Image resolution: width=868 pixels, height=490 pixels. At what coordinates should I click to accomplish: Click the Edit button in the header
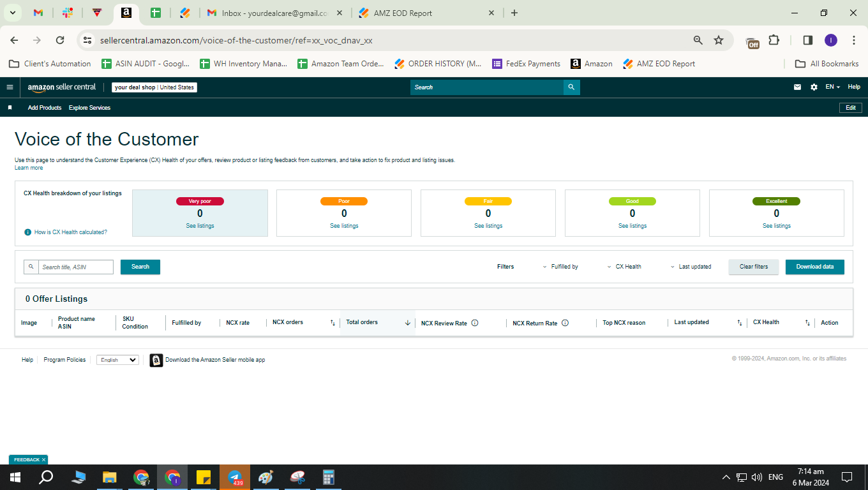click(x=851, y=108)
